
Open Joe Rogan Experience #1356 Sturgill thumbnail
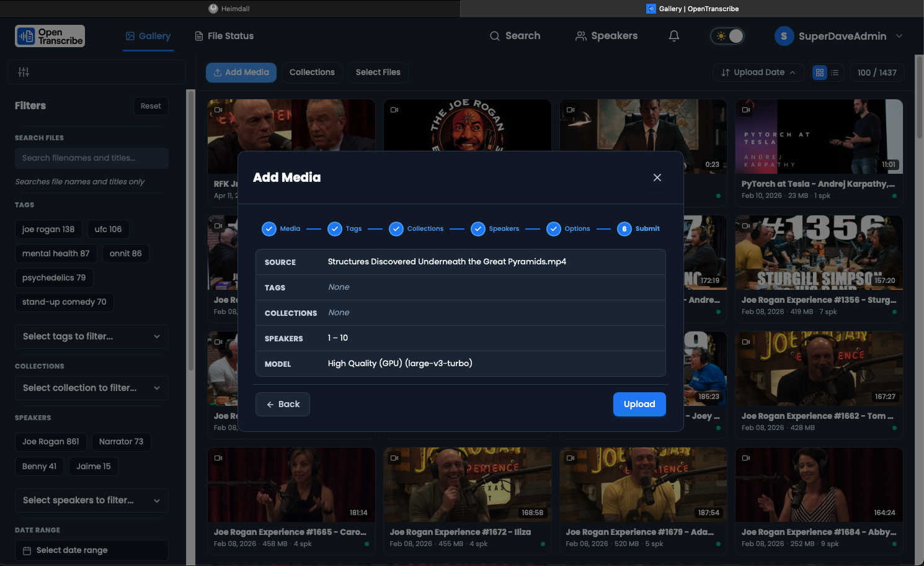point(819,253)
